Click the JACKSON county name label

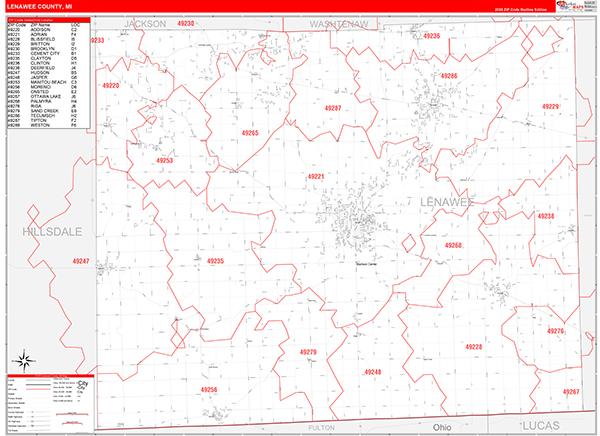tap(145, 24)
